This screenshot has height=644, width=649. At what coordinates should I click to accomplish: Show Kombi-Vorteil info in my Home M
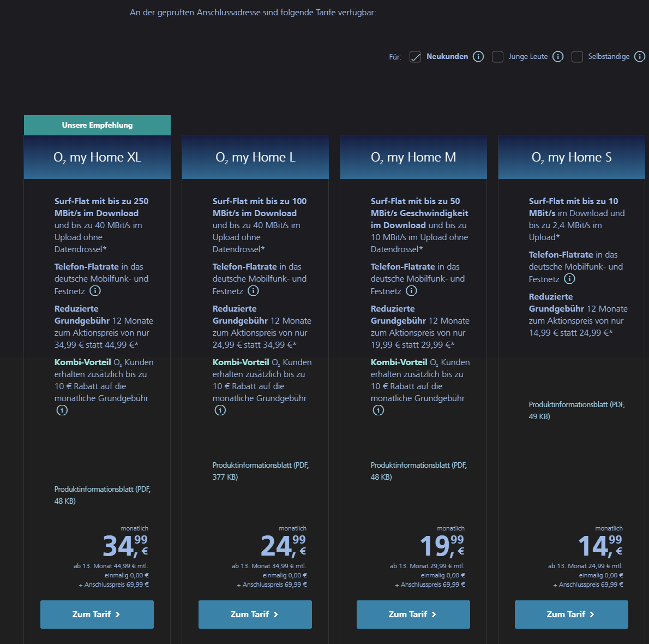378,410
